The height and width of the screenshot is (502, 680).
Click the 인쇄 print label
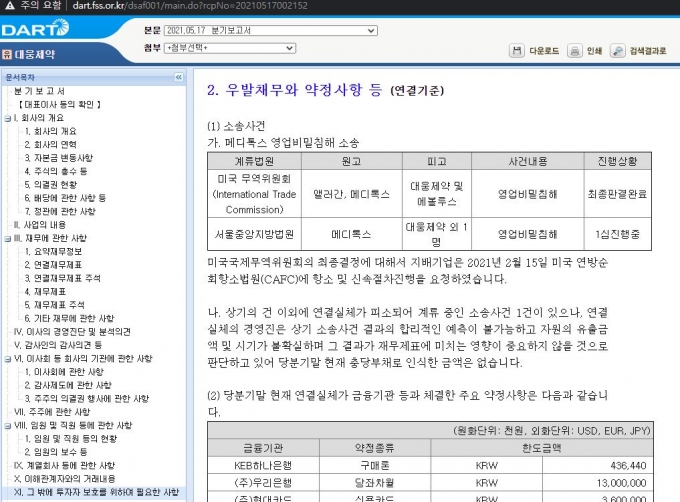(x=594, y=51)
